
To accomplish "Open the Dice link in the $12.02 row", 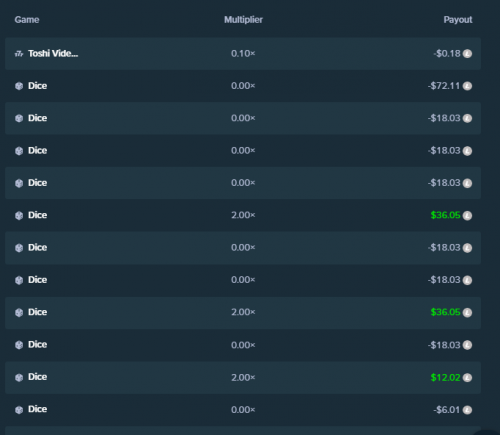I will click(37, 377).
